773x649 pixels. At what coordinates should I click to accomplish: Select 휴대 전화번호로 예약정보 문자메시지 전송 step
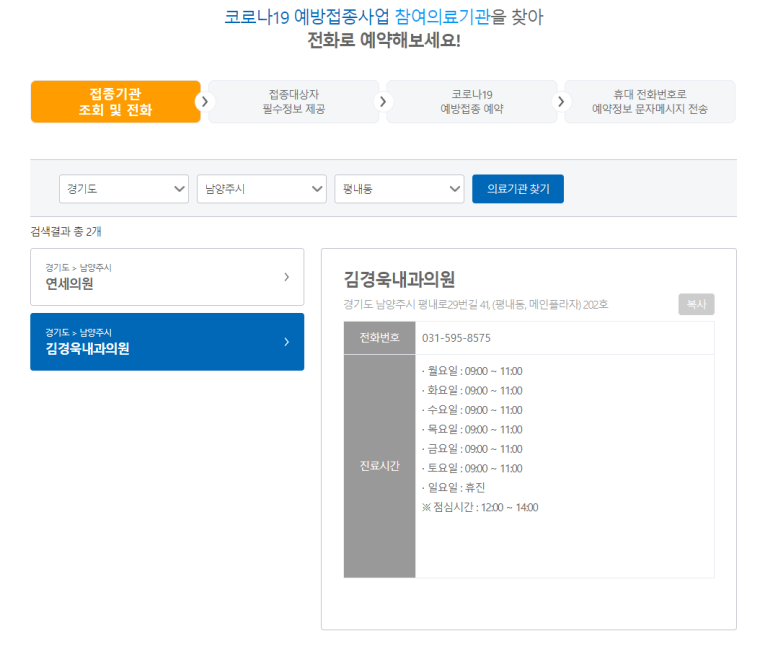[x=650, y=102]
